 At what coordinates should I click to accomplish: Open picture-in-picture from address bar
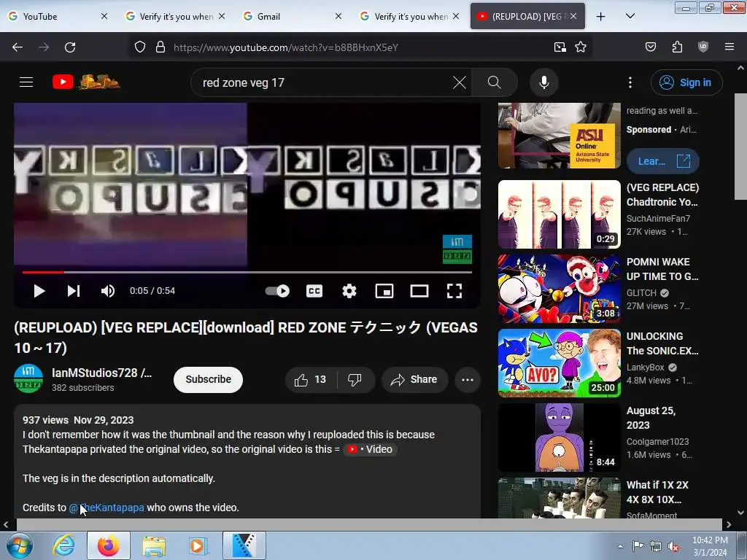(560, 47)
